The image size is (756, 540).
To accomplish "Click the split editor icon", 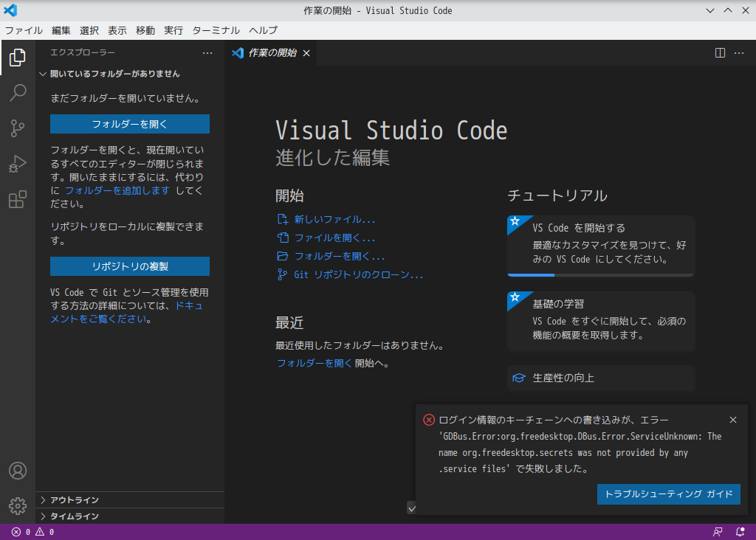I will (720, 52).
